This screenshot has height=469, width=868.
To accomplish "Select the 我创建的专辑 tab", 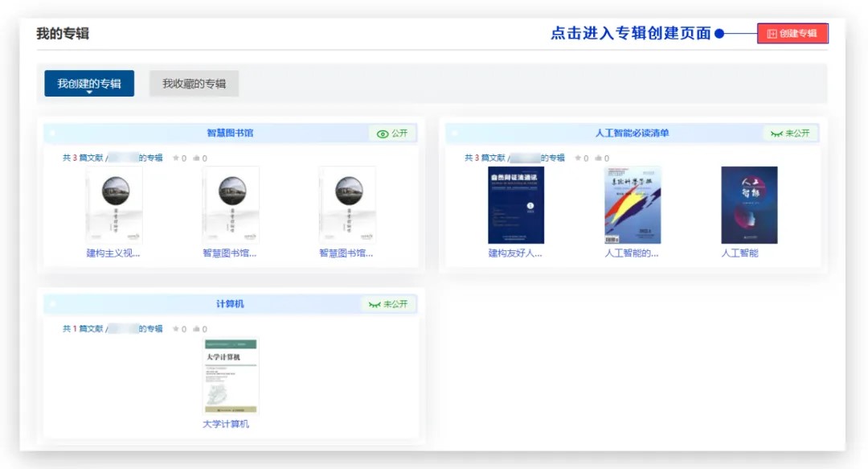I will [x=89, y=84].
